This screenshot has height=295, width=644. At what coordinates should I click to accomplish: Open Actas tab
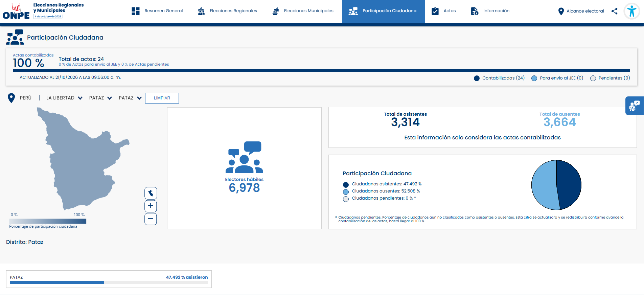(444, 11)
